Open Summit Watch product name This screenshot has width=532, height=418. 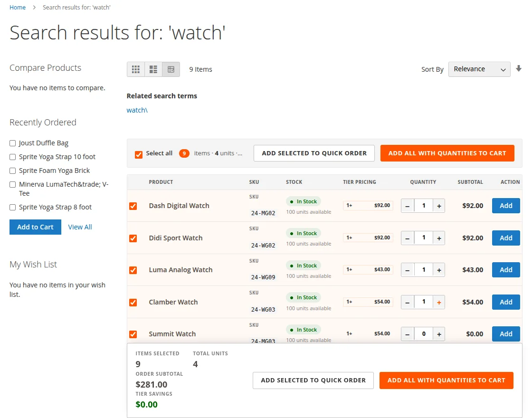tap(172, 334)
